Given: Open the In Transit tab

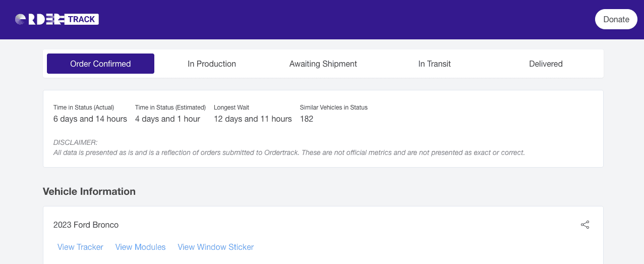Looking at the screenshot, I should click(434, 64).
